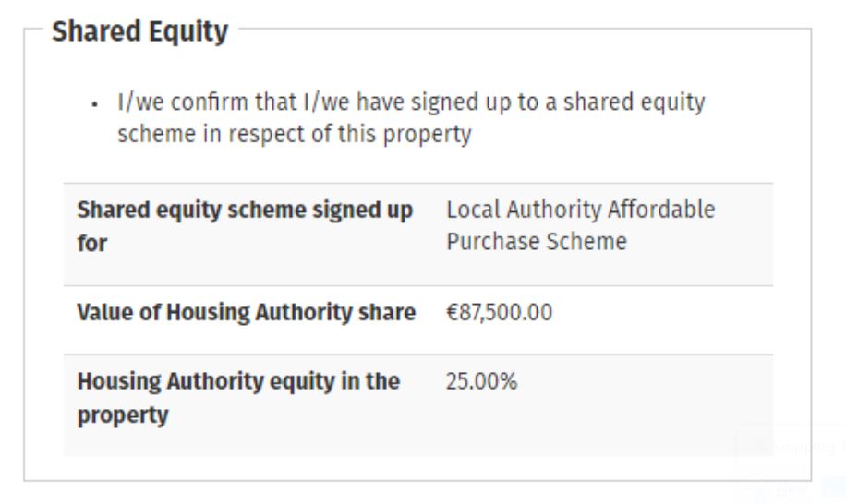Screen dimensions: 846x504
Task: Click the 25.00% equity value
Action: click(481, 381)
